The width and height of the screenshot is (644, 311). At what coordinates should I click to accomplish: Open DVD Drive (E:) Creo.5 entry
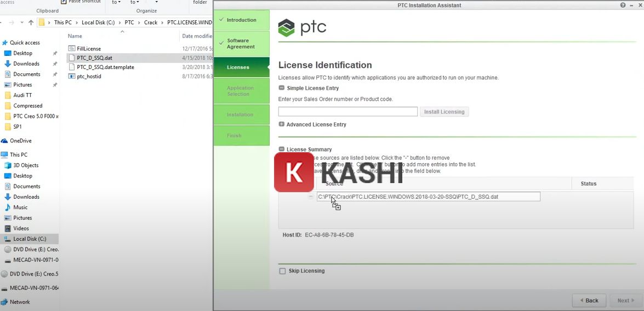33,274
